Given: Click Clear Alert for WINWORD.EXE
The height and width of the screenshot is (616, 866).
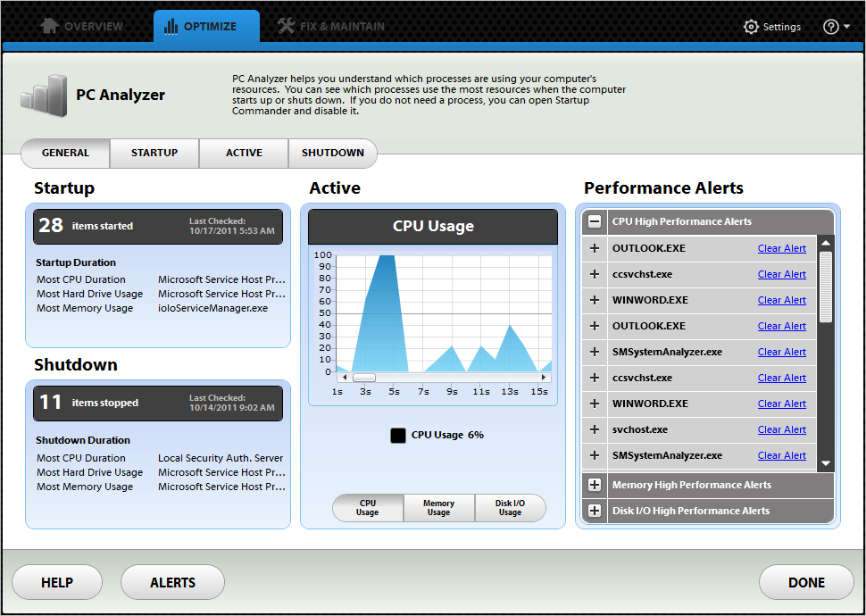Looking at the screenshot, I should (x=781, y=300).
